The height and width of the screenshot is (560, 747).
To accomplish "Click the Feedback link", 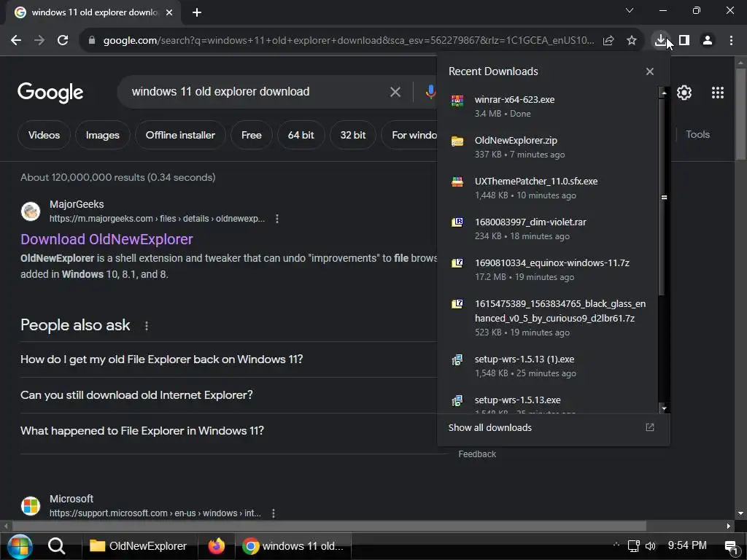I will [477, 454].
